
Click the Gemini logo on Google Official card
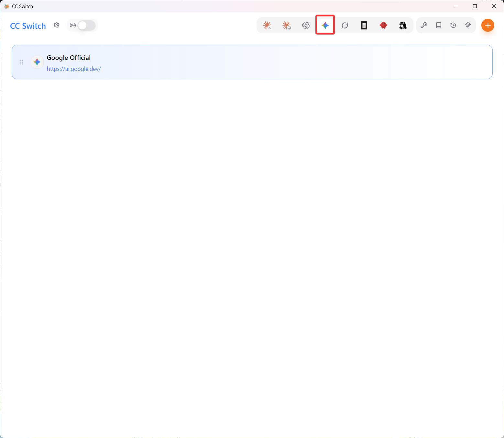[x=37, y=62]
